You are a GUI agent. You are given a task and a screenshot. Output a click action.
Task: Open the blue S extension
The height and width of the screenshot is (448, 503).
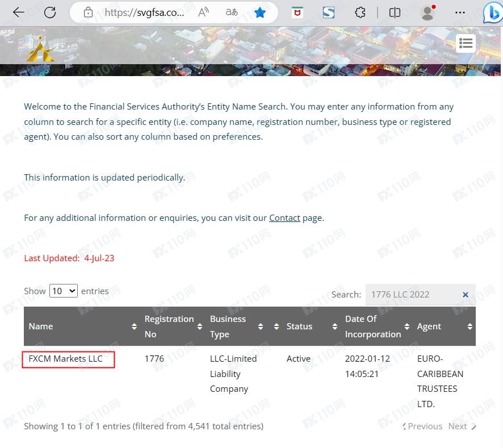(329, 12)
